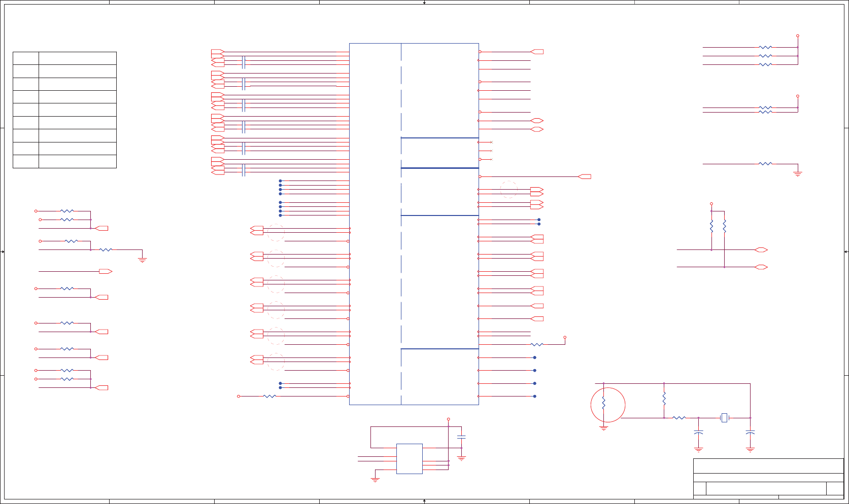Viewport: 849px width, 504px height.
Task: Select the large solid red circle around the resistor
Action: click(608, 405)
